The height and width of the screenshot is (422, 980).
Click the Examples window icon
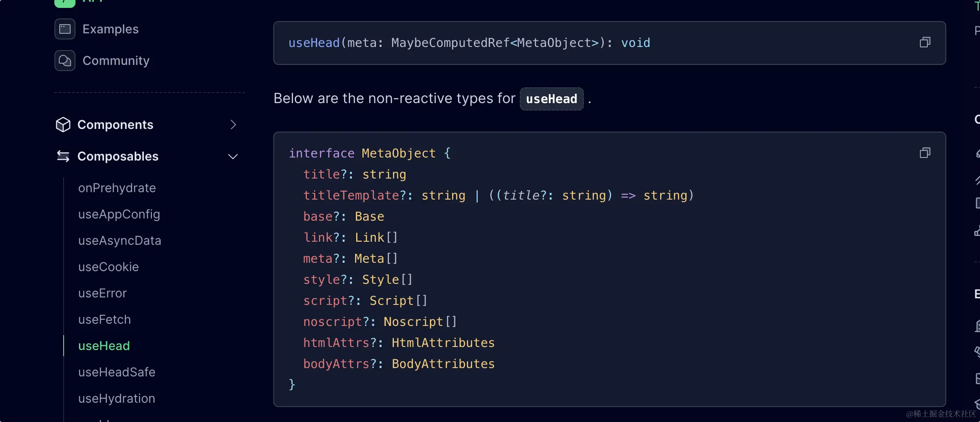[65, 29]
